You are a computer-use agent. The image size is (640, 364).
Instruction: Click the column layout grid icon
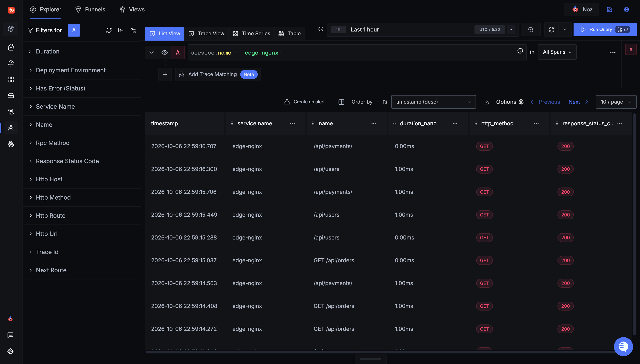pyautogui.click(x=341, y=102)
